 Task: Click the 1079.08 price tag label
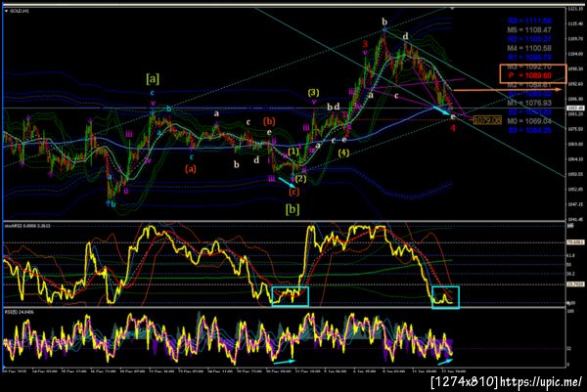[487, 120]
